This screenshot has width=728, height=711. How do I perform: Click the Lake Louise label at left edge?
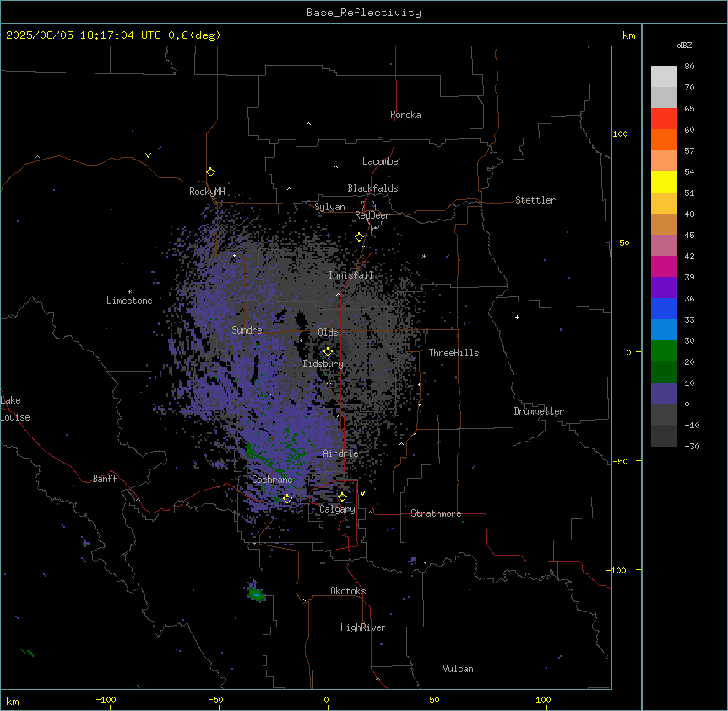[14, 409]
